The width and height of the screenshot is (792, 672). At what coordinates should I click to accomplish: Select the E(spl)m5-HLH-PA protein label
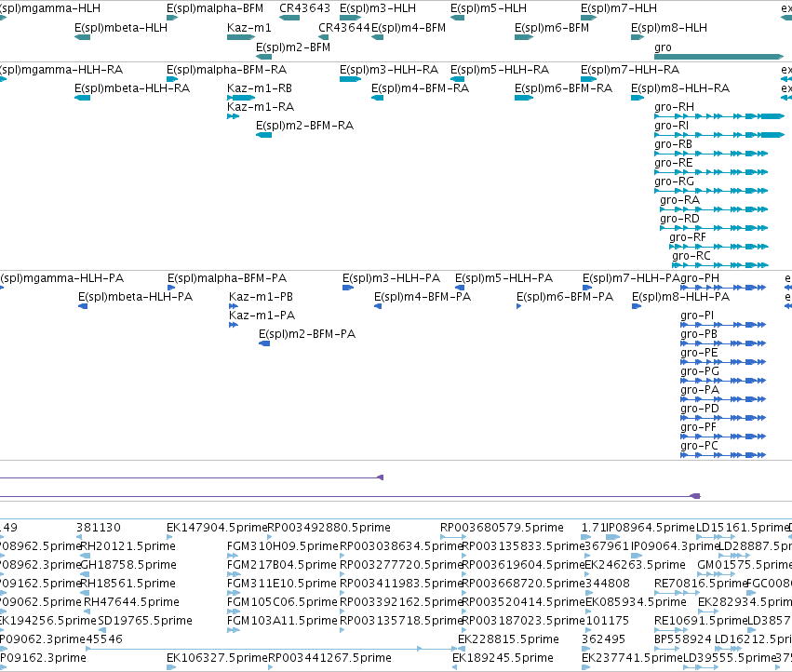click(504, 278)
